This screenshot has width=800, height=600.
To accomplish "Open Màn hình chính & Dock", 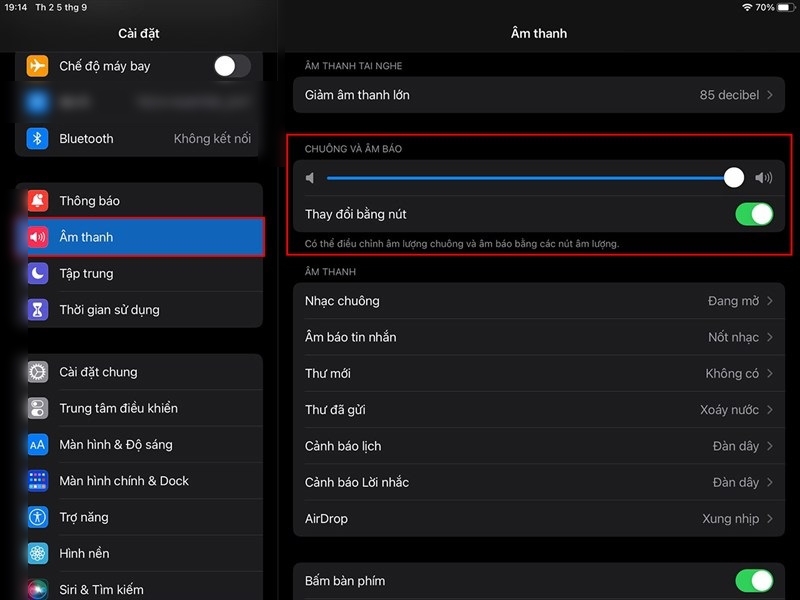I will [139, 481].
